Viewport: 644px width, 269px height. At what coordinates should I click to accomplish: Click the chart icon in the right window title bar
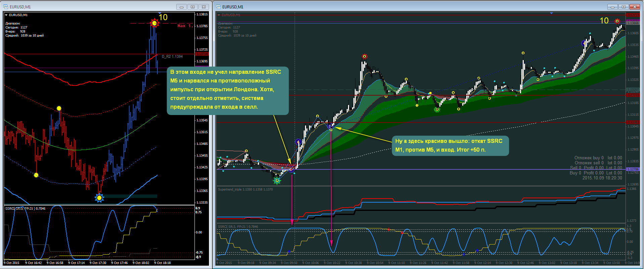[218, 7]
